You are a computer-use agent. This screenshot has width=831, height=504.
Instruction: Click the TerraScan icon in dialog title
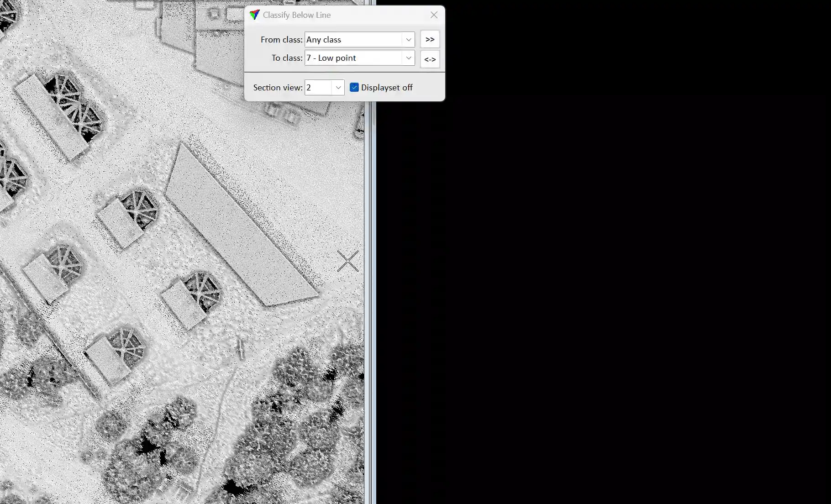click(x=254, y=15)
